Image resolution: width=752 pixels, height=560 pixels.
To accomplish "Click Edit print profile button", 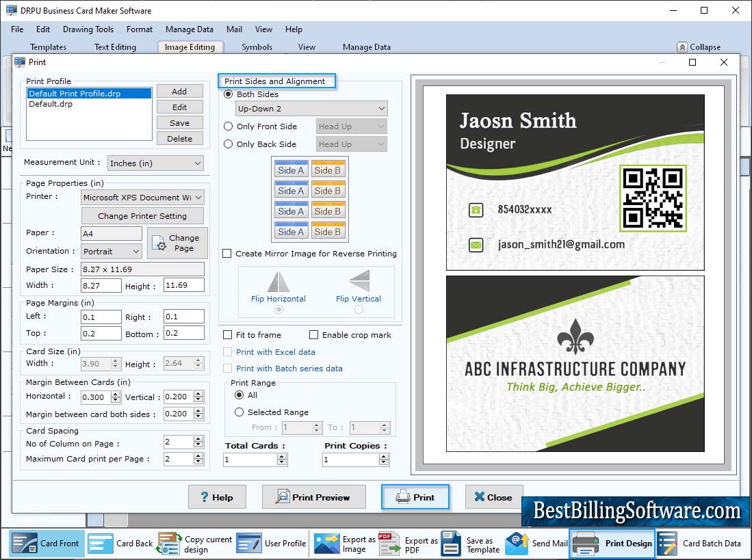I will [x=179, y=107].
